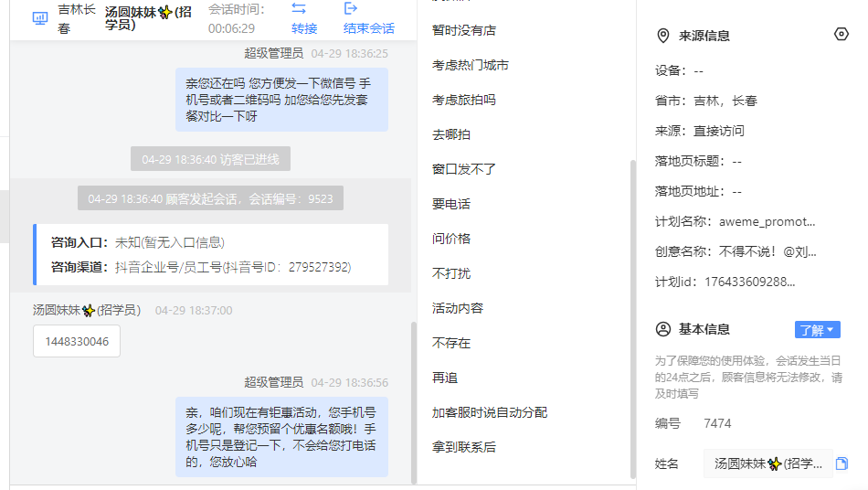868x490 pixels.
Task: Click the 访客已进线 system notice
Action: click(x=210, y=159)
